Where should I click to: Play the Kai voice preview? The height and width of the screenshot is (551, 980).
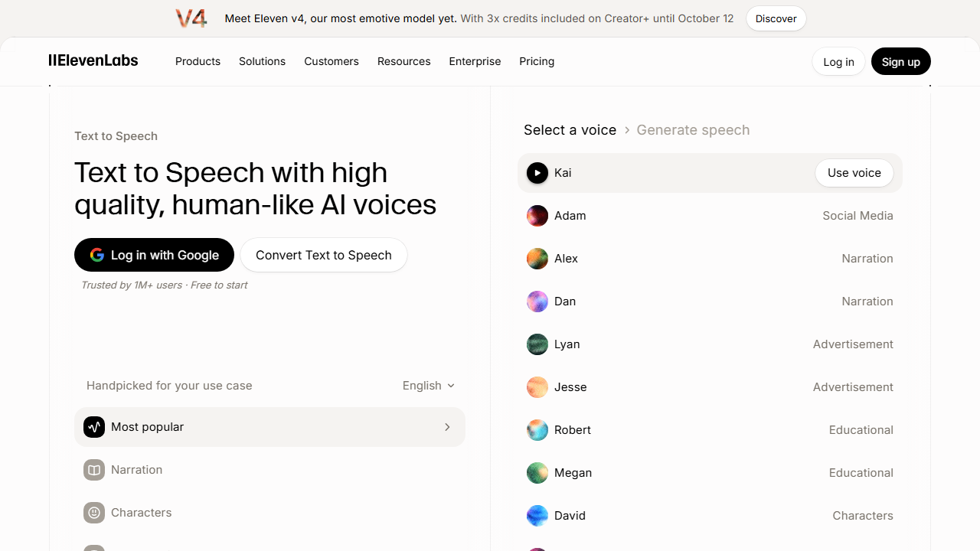point(537,173)
